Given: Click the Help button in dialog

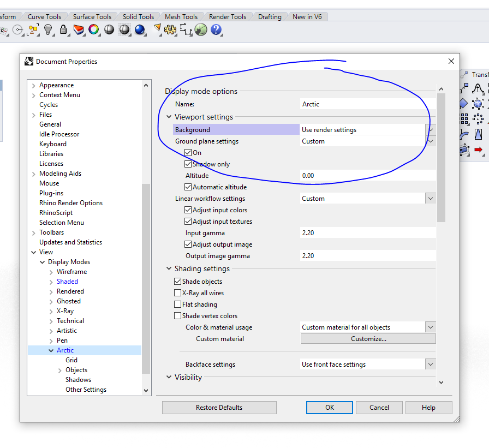Looking at the screenshot, I should pos(428,408).
